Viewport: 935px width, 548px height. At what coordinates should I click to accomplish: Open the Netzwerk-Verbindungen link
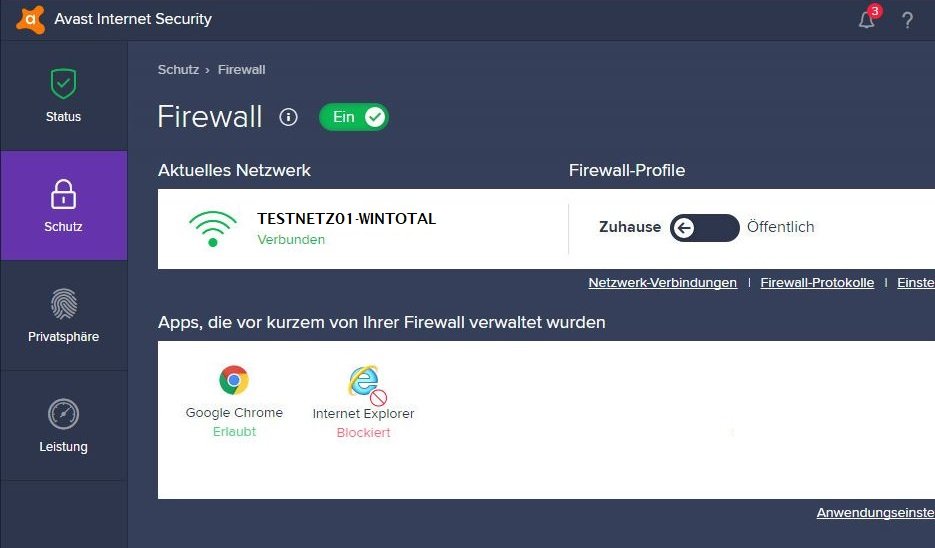click(662, 283)
